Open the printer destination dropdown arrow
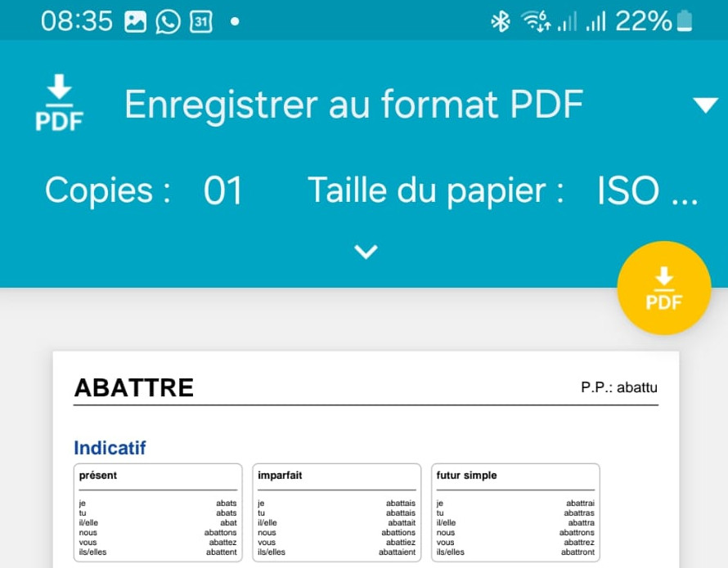The height and width of the screenshot is (568, 728). coord(706,105)
